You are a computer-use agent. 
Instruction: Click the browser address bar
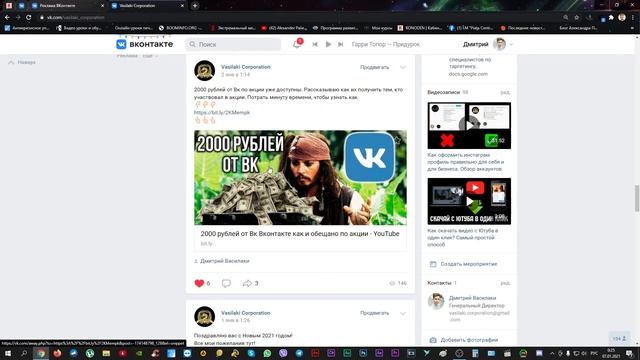[x=302, y=18]
